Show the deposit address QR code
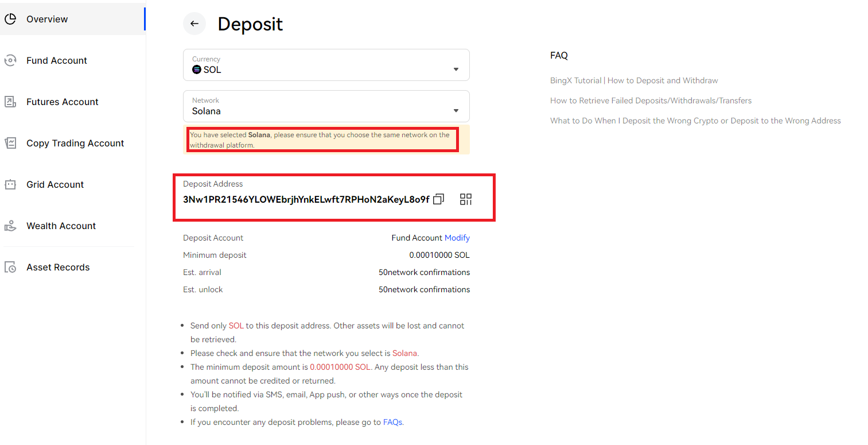The height and width of the screenshot is (445, 868). 466,199
